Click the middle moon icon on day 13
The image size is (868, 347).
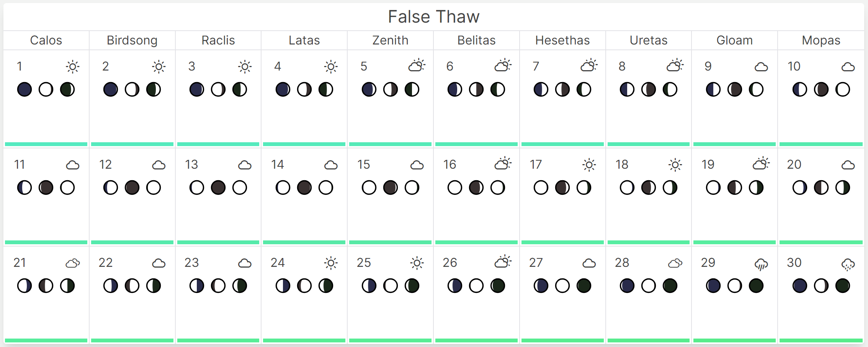[218, 187]
